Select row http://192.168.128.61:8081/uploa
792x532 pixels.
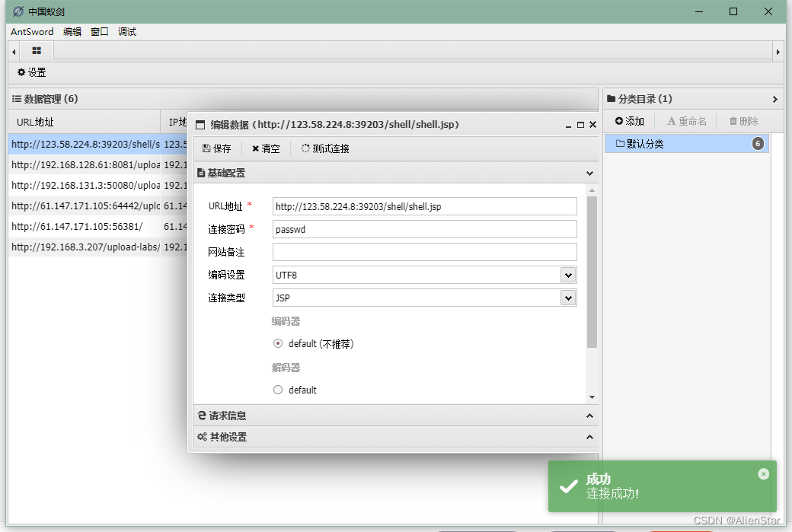pyautogui.click(x=97, y=165)
